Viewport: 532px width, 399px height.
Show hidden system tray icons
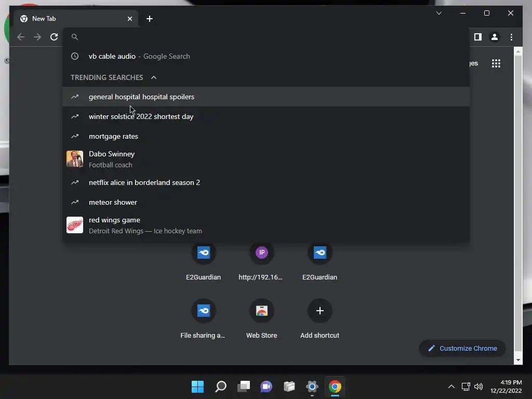click(451, 387)
